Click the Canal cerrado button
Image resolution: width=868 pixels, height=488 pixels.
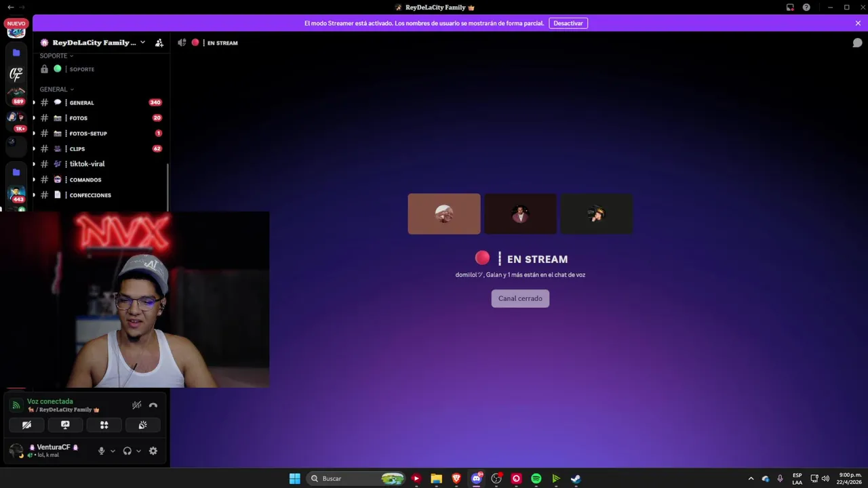coord(520,298)
